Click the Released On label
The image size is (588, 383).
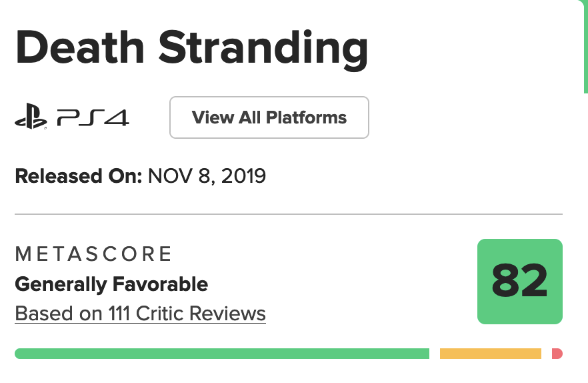click(x=78, y=176)
